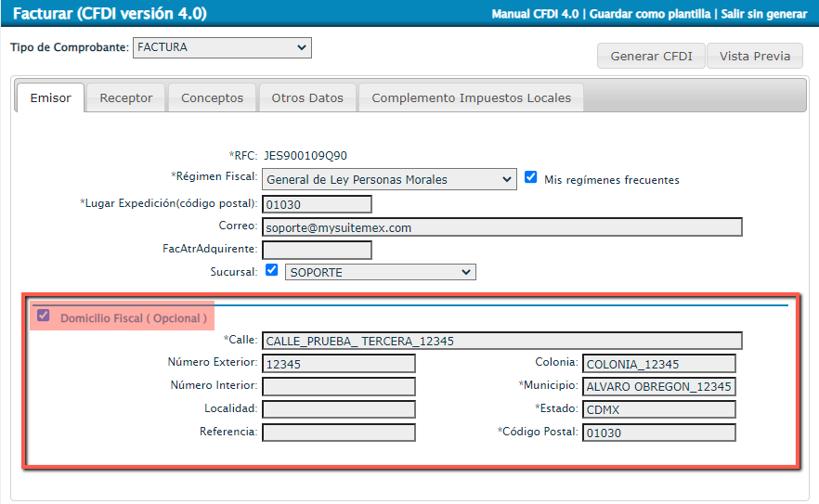Open the Manual CFDI 4.0 link

click(537, 14)
